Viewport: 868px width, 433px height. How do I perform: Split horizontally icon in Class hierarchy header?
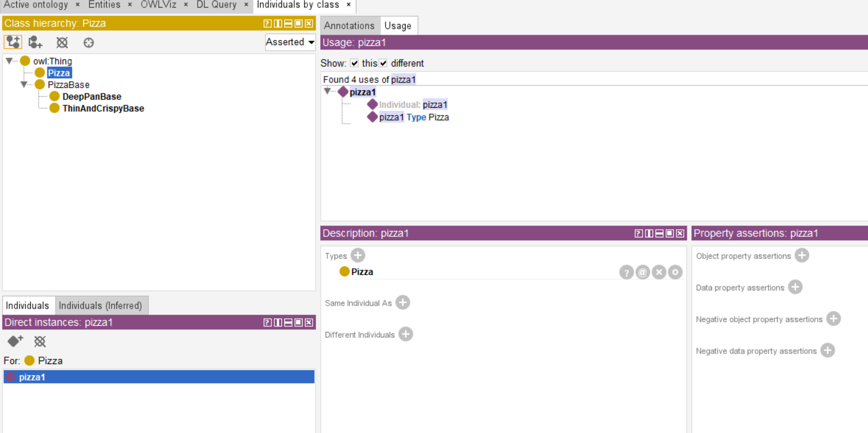pyautogui.click(x=288, y=24)
